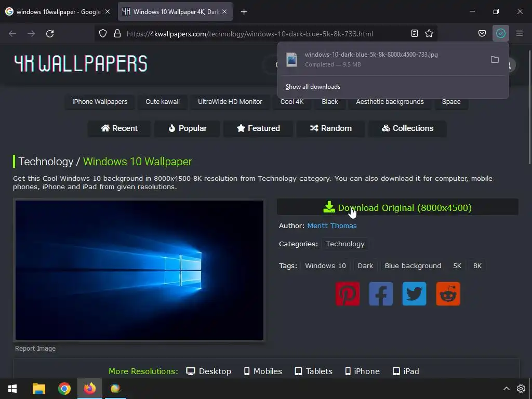Image resolution: width=532 pixels, height=399 pixels.
Task: Open iPhone Wallpapers quick link
Action: 100,102
